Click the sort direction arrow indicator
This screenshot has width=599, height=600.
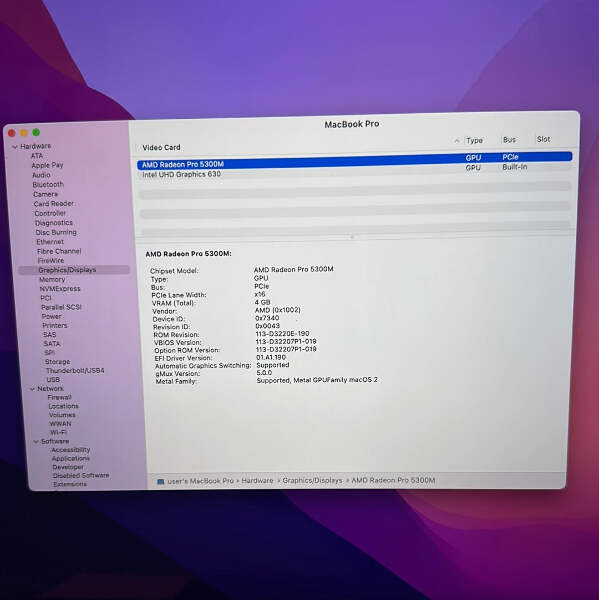coord(457,141)
